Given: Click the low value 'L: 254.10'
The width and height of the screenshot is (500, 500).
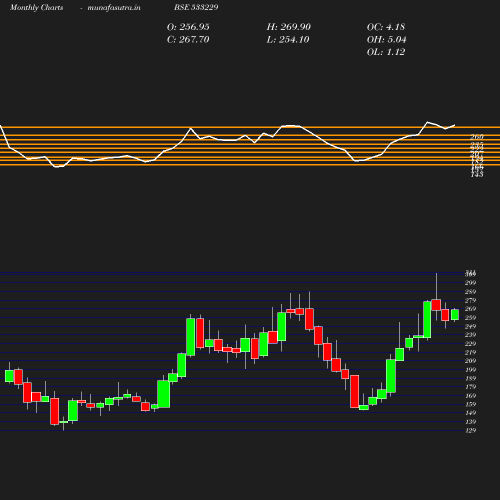Looking at the screenshot, I should [288, 40].
